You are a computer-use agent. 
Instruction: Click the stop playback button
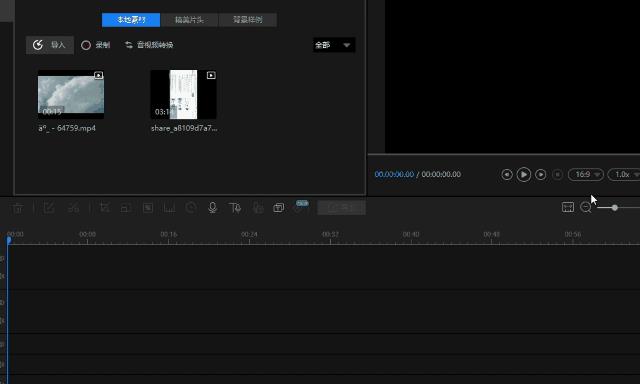[558, 175]
